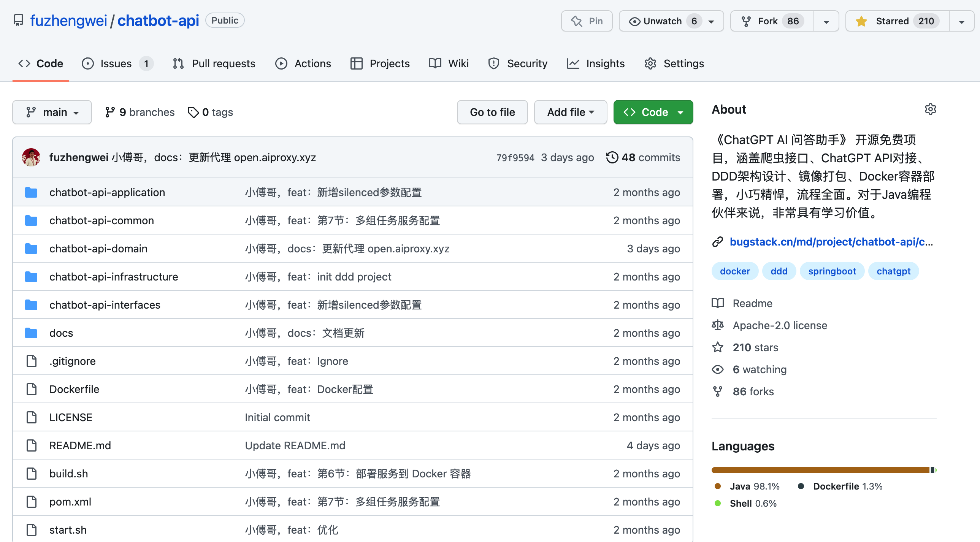This screenshot has width=980, height=542.
Task: Open the Unwatch notifications dropdown
Action: [x=671, y=21]
